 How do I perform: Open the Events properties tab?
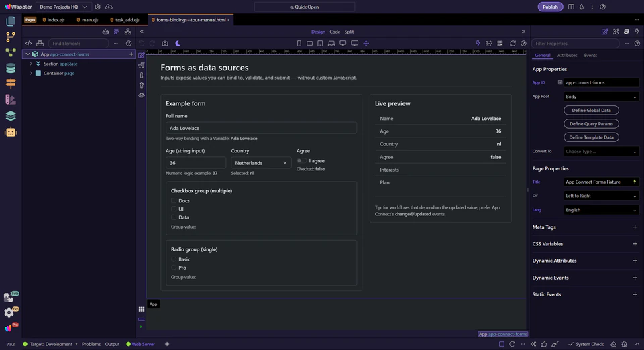point(590,56)
